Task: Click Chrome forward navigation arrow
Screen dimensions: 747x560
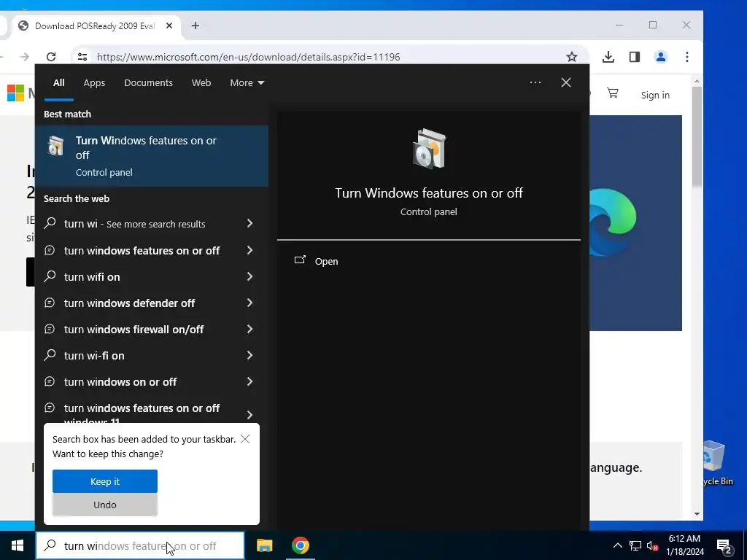Action: [x=24, y=57]
